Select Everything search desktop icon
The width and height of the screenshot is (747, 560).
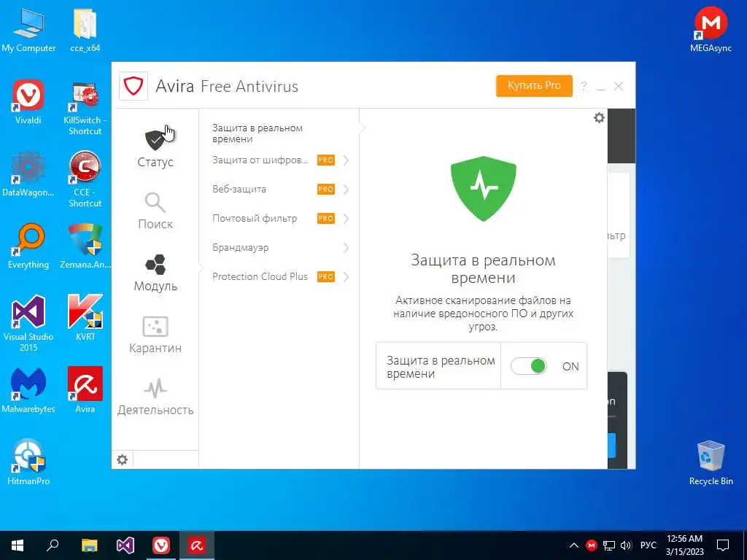click(x=28, y=246)
